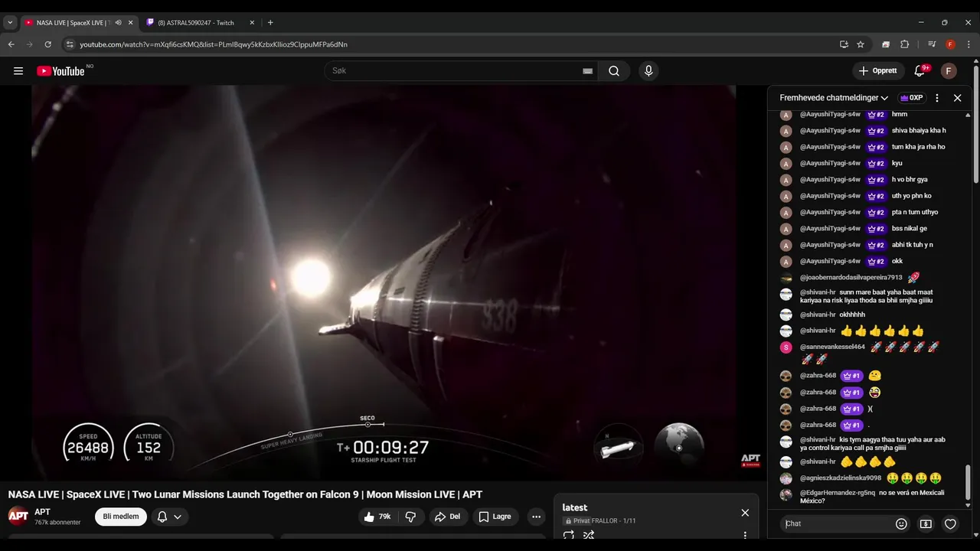Open Chrome profile avatar in toolbar
Screen dimensions: 980x551
click(x=950, y=44)
